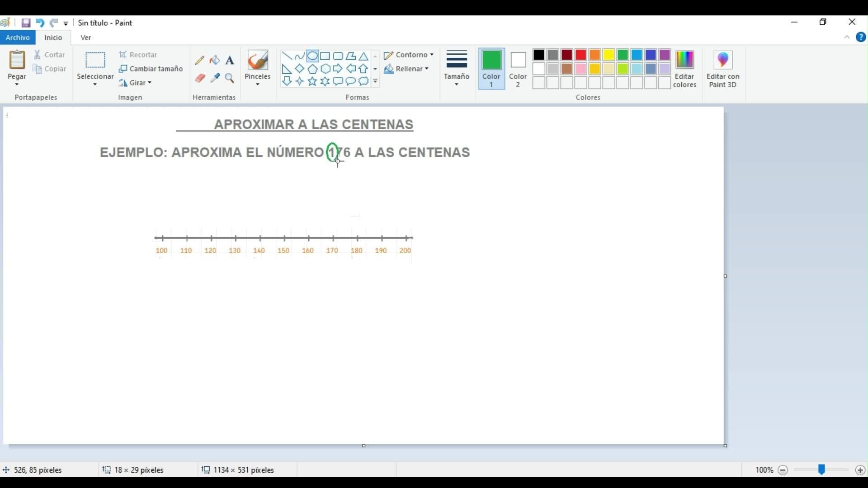Expand the Girar rotate menu
The height and width of the screenshot is (488, 868).
(135, 83)
